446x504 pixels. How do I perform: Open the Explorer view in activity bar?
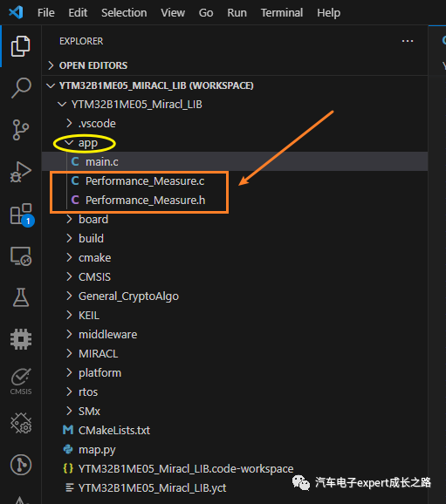point(21,46)
